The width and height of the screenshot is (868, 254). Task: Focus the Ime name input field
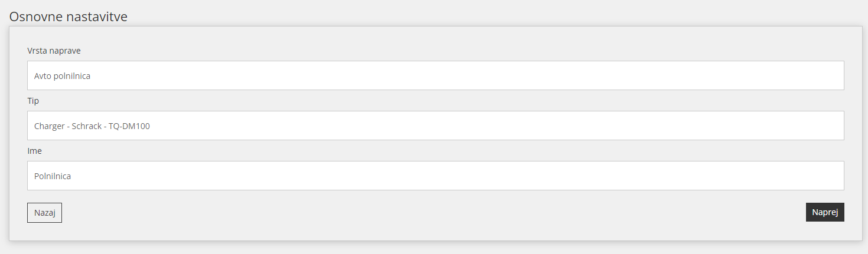click(x=435, y=176)
